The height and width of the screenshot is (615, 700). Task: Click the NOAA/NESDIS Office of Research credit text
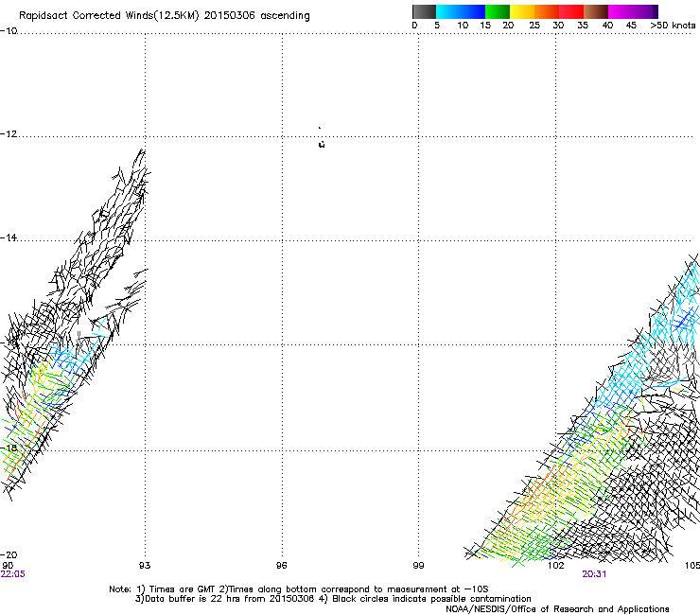(557, 609)
